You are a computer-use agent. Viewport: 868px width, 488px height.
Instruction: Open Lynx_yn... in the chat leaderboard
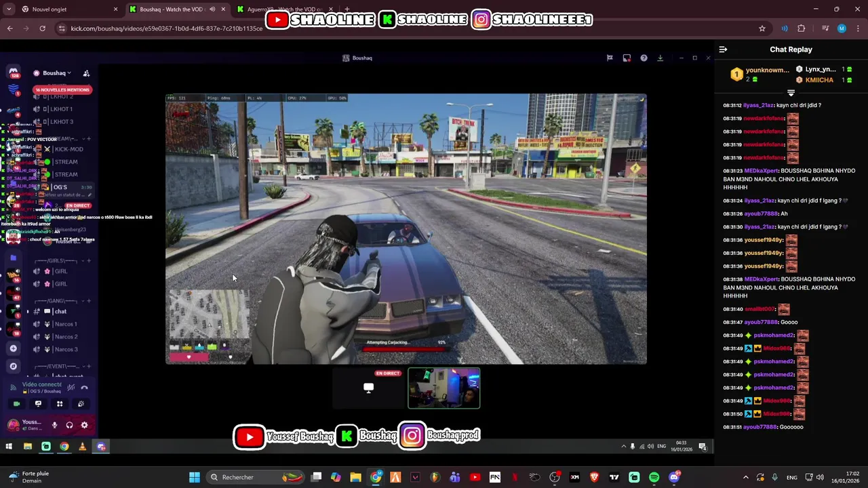tap(821, 69)
